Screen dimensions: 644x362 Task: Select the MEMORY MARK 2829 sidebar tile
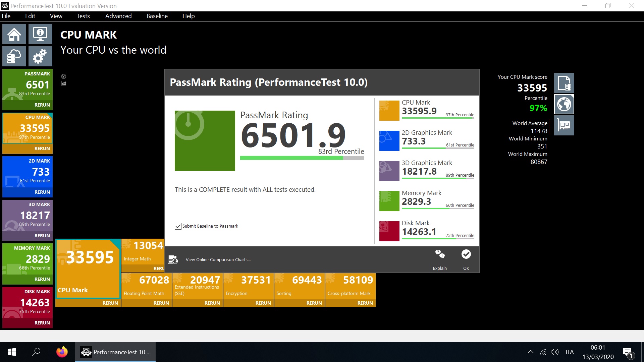click(x=28, y=259)
